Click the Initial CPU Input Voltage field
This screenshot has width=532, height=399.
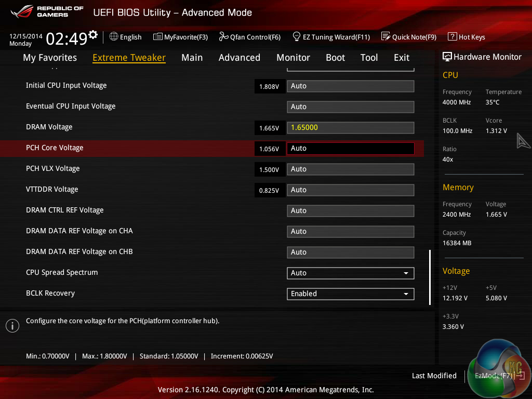pyautogui.click(x=351, y=86)
